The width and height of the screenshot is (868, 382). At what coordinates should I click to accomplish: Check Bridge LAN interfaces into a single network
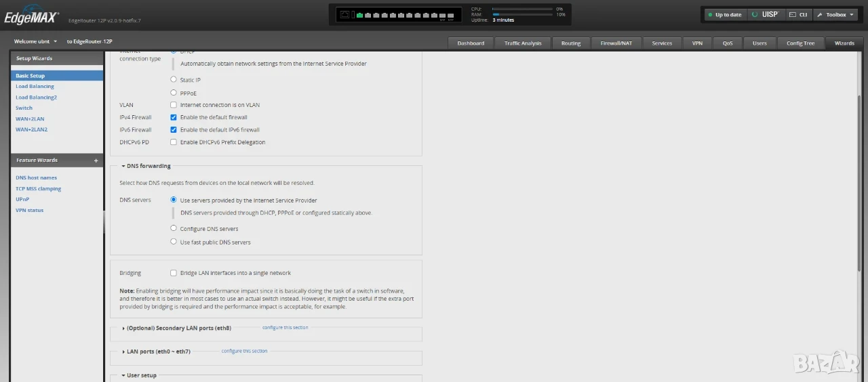[174, 273]
